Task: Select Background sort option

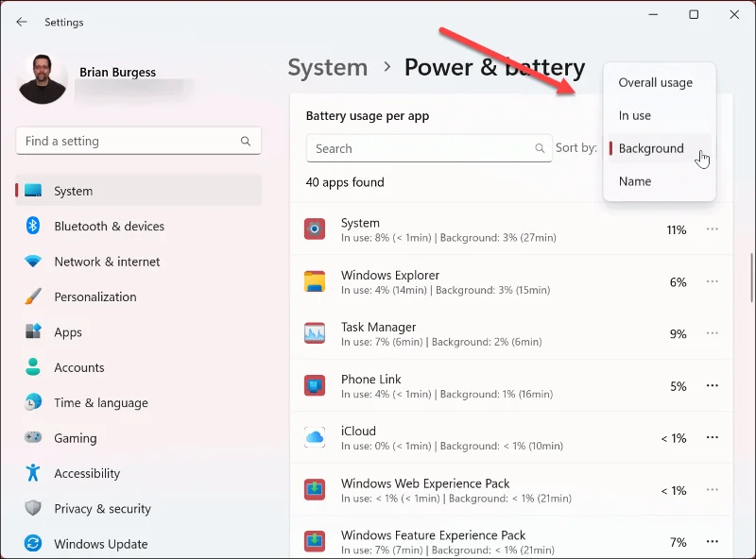Action: [659, 148]
